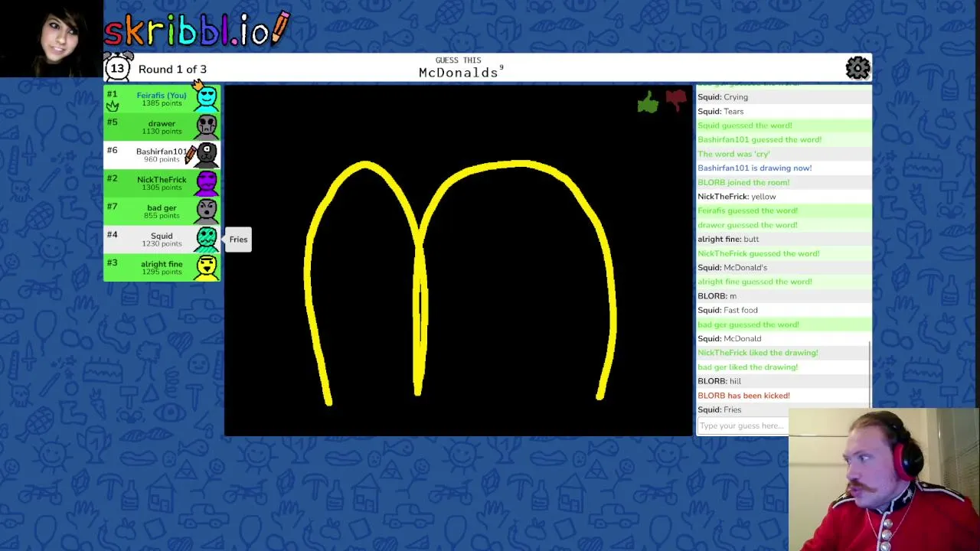Viewport: 980px width, 551px height.
Task: Select Squid's green avatar
Action: pyautogui.click(x=206, y=239)
